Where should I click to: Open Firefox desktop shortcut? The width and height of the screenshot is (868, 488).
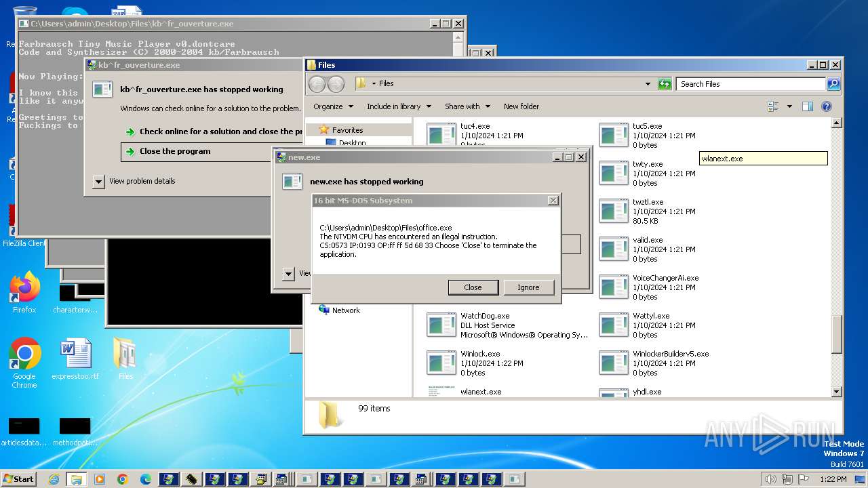pos(24,293)
